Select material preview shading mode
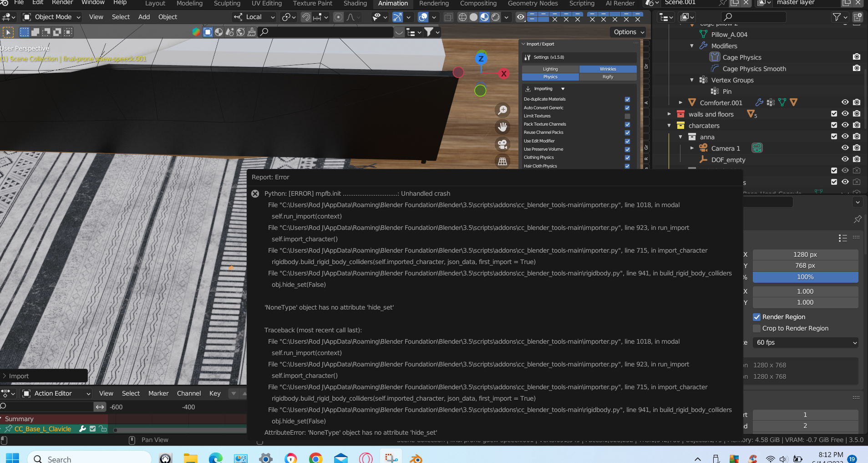 484,17
